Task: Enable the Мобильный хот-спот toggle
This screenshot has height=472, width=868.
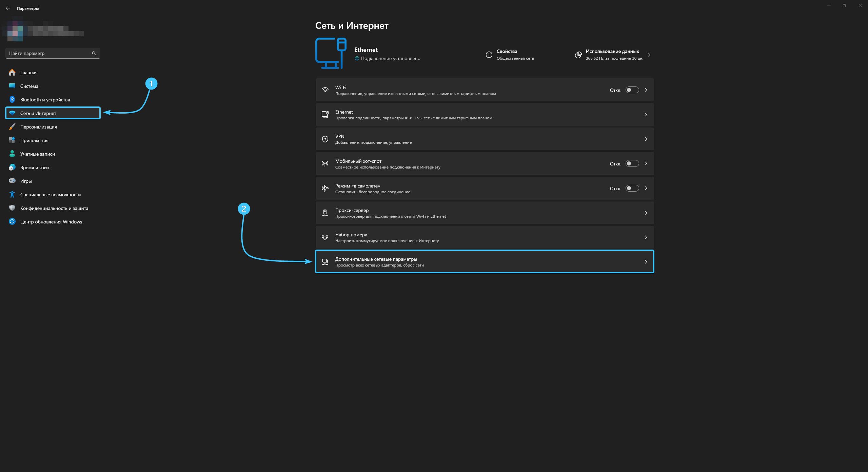Action: pyautogui.click(x=632, y=163)
